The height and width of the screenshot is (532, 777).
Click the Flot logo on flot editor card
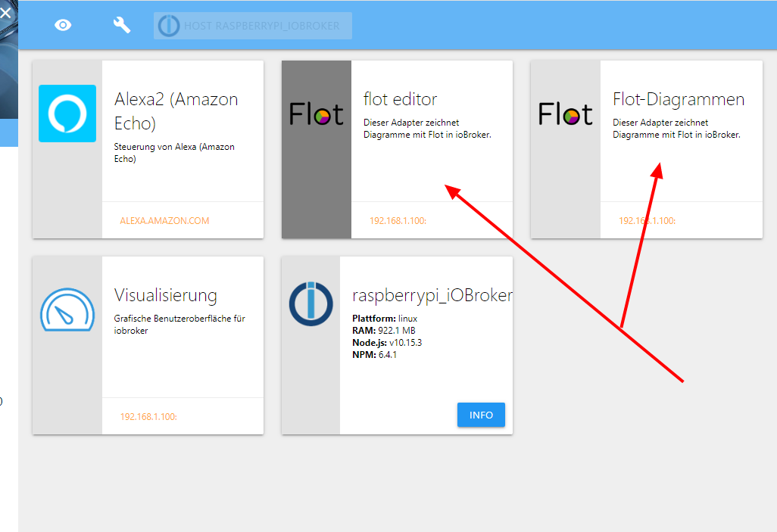tap(316, 114)
